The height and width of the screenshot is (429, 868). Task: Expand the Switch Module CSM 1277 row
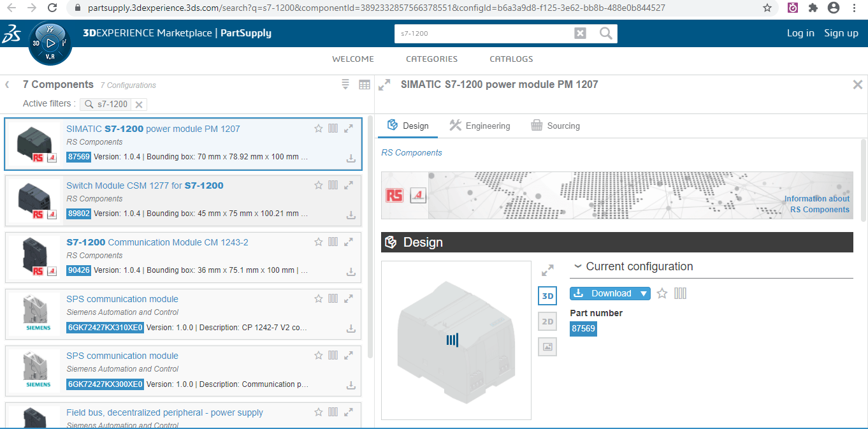[x=349, y=185]
